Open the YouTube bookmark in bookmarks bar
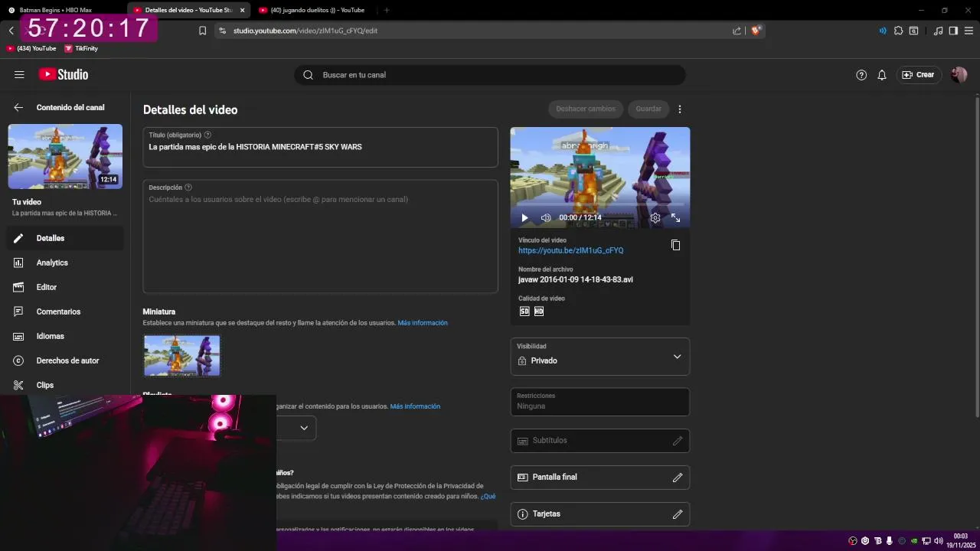Image resolution: width=980 pixels, height=551 pixels. pos(31,48)
